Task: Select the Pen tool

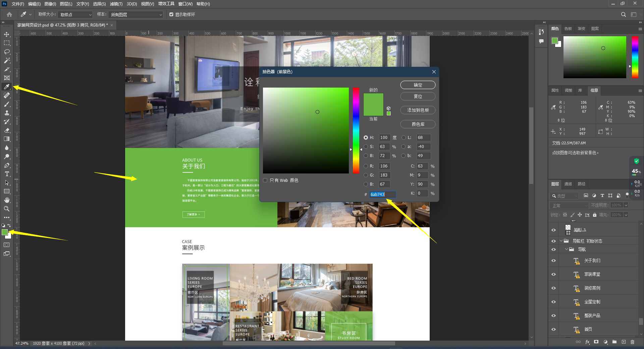Action: 7,165
